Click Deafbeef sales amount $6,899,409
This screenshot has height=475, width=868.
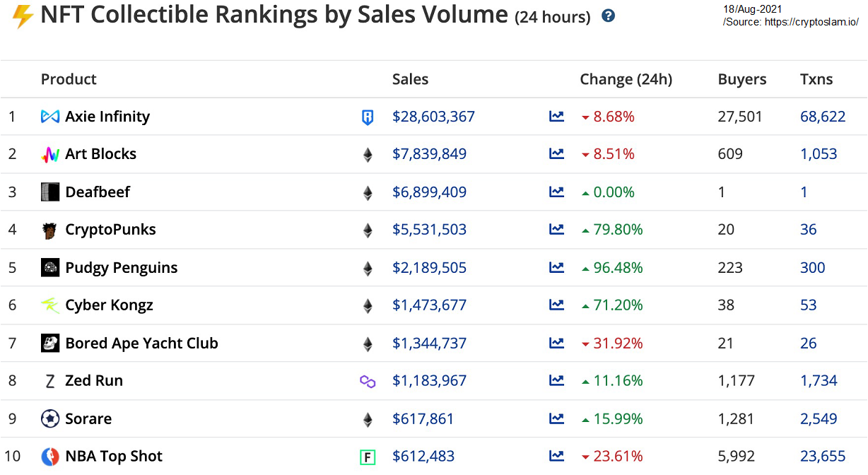[x=428, y=192]
